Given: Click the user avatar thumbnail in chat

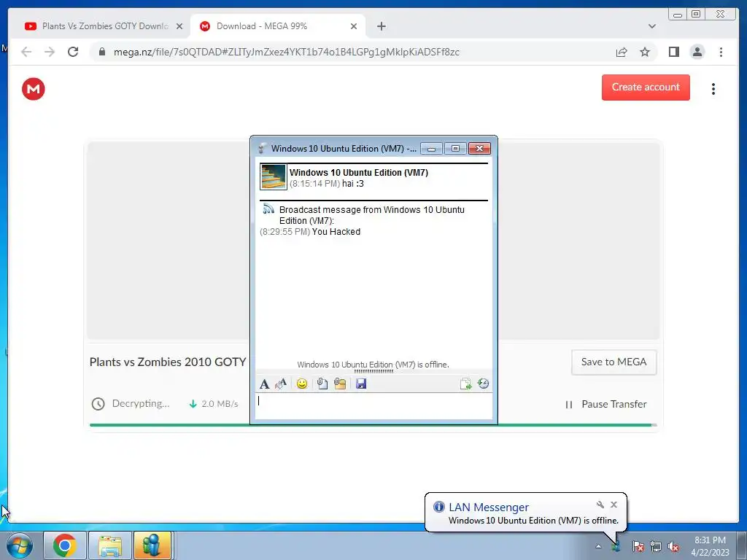Looking at the screenshot, I should [x=274, y=176].
